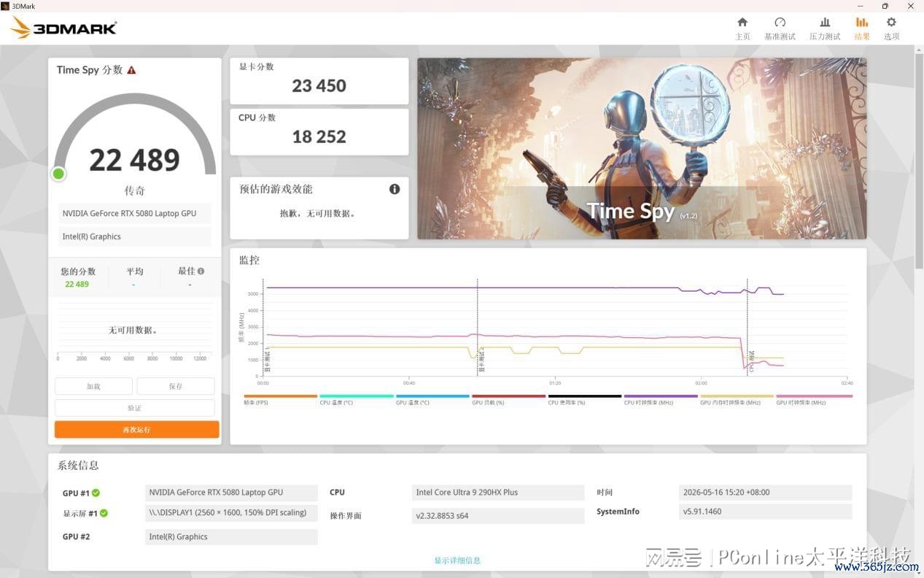Open 显示详细信息 show details link

click(x=457, y=560)
